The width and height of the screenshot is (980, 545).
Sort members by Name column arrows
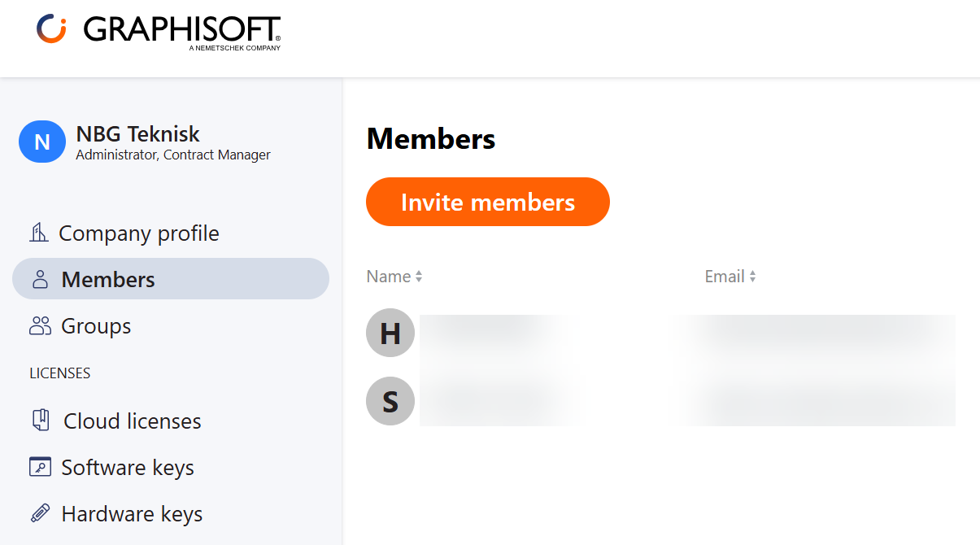click(x=419, y=277)
